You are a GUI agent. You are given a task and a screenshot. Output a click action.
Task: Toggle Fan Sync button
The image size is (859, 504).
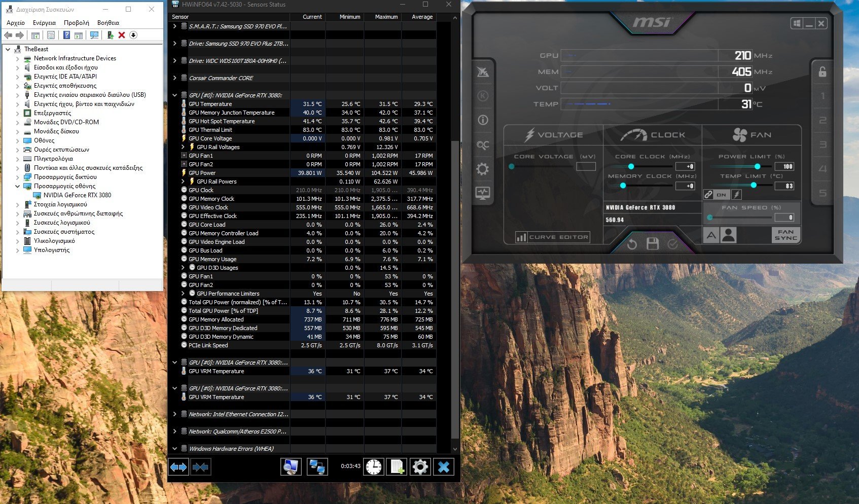(x=786, y=235)
